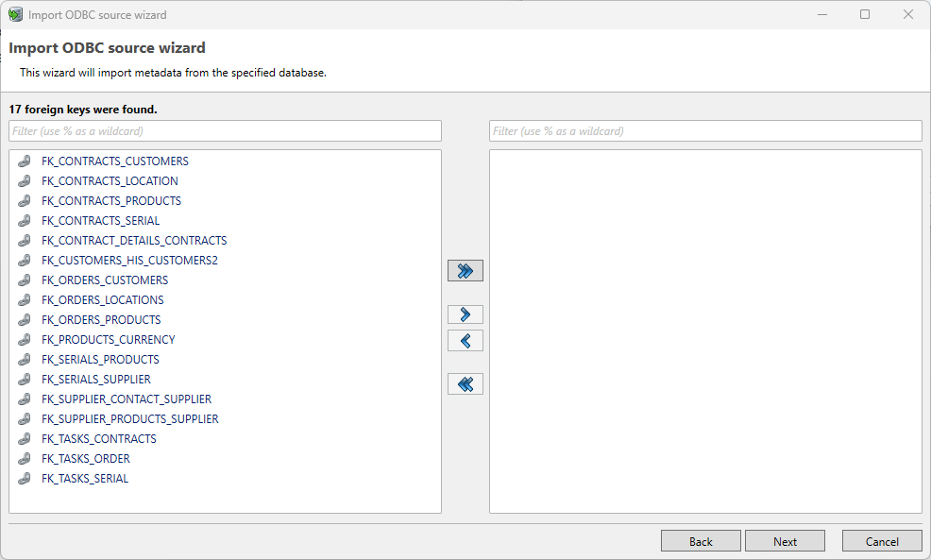The width and height of the screenshot is (931, 560).
Task: Select the FK_CUSTOMERS_HIS_CUSTOMERS2 foreign key
Action: tap(127, 260)
